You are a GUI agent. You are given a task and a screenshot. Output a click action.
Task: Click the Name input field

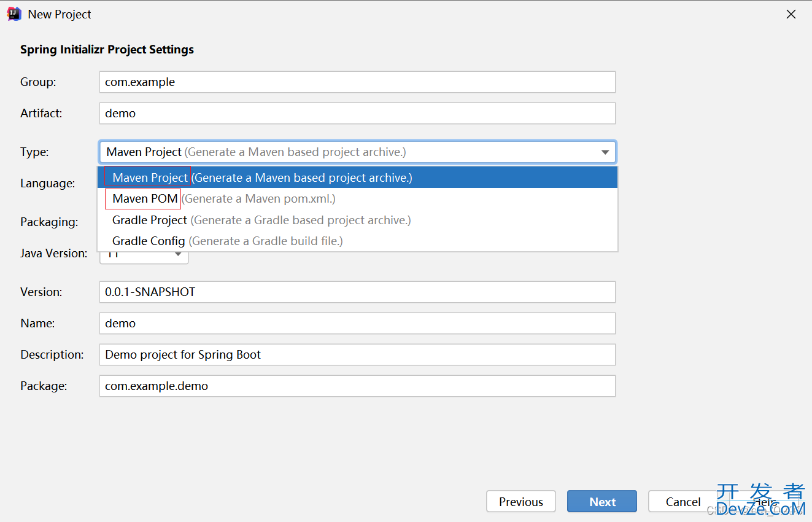357,323
